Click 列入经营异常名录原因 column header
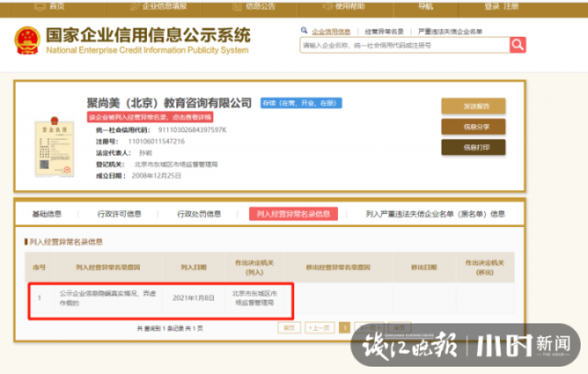Image resolution: width=588 pixels, height=374 pixels. click(x=108, y=267)
